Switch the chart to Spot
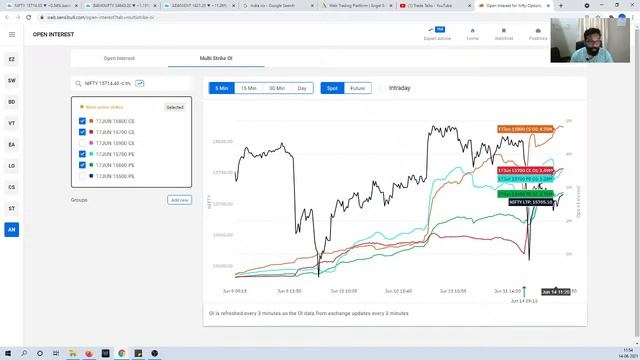 pyautogui.click(x=332, y=88)
